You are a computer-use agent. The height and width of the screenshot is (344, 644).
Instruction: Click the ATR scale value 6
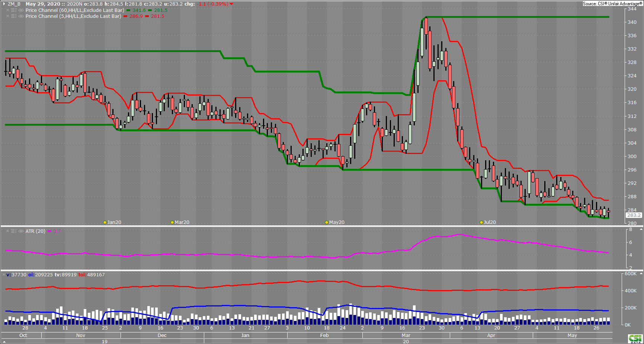tap(631, 242)
